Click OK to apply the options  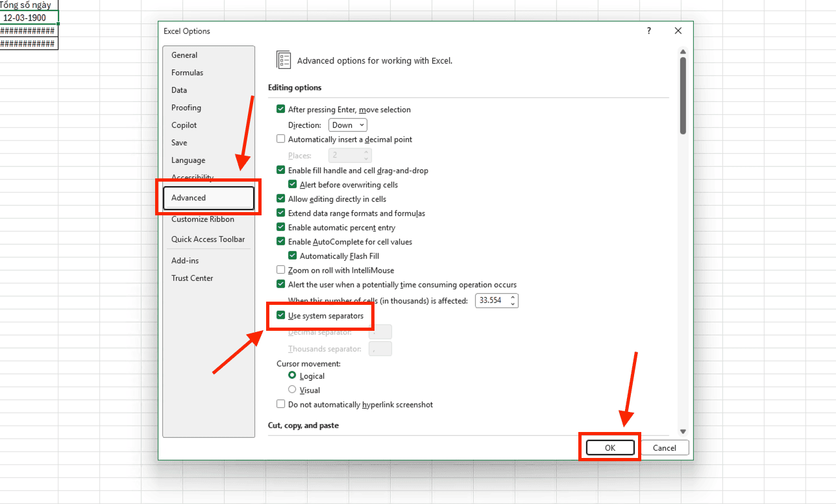click(609, 448)
